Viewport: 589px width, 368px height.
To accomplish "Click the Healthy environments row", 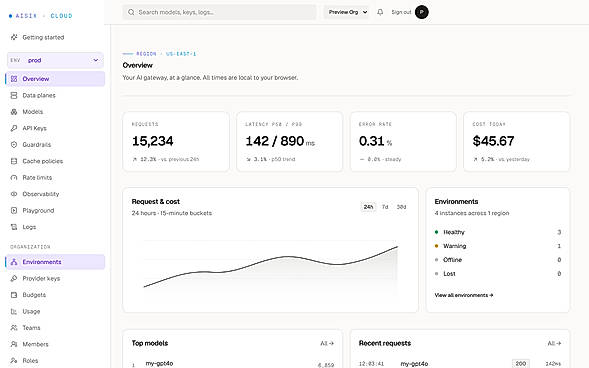I will pyautogui.click(x=498, y=232).
